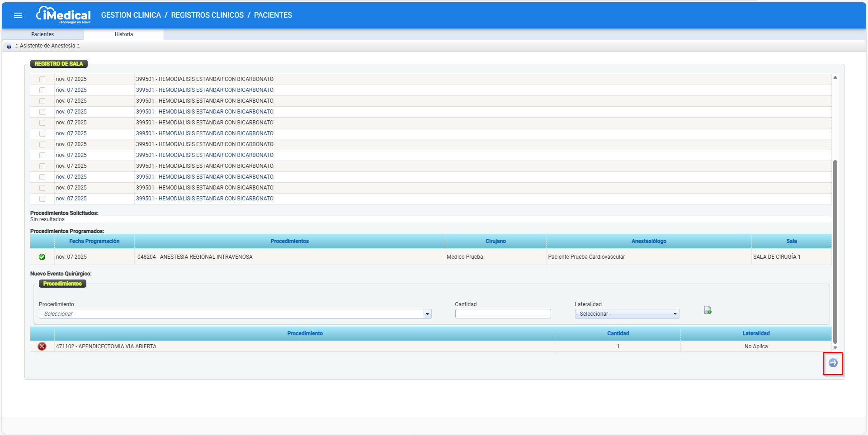
Task: Click the Sala column header
Action: tap(791, 241)
